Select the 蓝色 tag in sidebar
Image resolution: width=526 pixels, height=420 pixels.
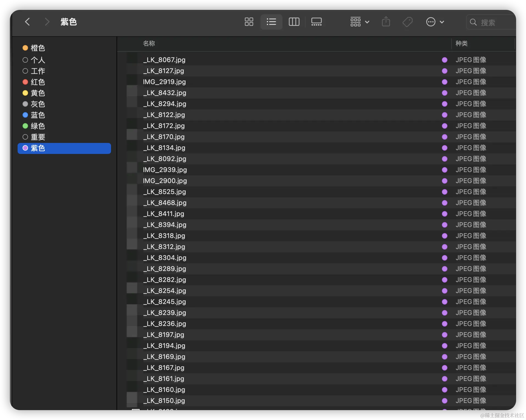pyautogui.click(x=64, y=115)
